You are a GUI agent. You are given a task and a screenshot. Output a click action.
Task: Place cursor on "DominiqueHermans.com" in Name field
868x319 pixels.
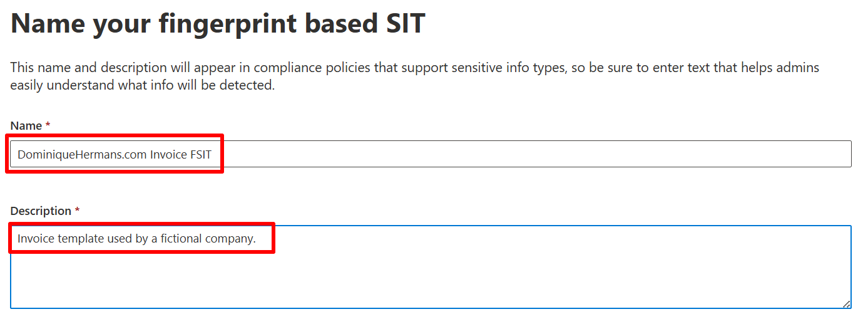point(81,154)
